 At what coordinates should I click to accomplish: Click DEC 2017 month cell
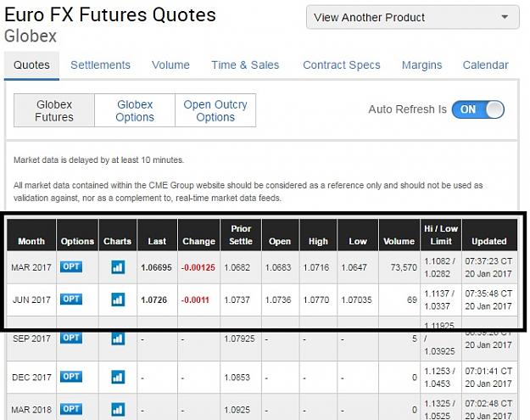[x=31, y=378]
